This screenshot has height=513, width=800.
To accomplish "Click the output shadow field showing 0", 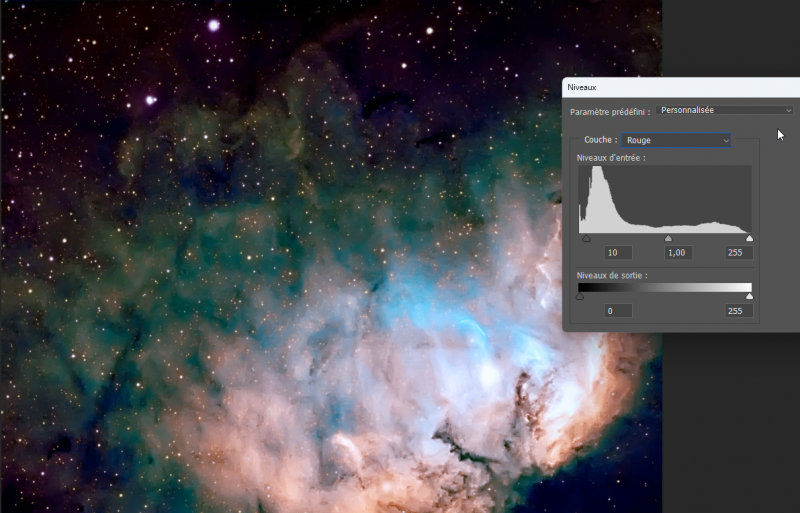I will pos(618,311).
